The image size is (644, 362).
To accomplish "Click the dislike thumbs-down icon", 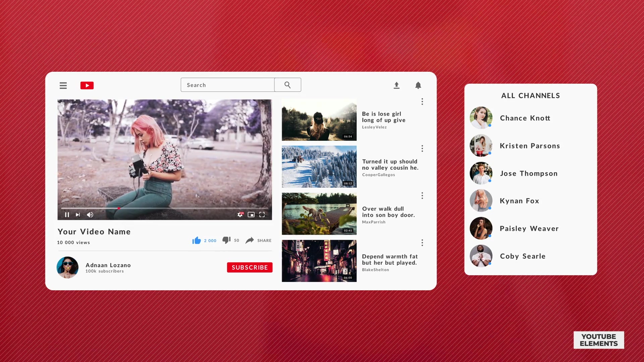I will click(226, 240).
